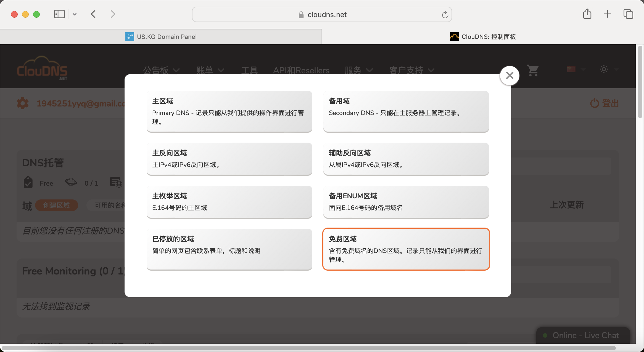644x352 pixels.
Task: Open the 账单 menu
Action: click(x=210, y=70)
